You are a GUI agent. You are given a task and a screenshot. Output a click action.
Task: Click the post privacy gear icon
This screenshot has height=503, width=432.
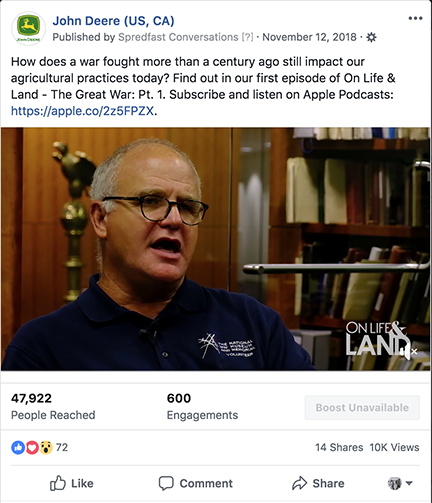tap(371, 37)
